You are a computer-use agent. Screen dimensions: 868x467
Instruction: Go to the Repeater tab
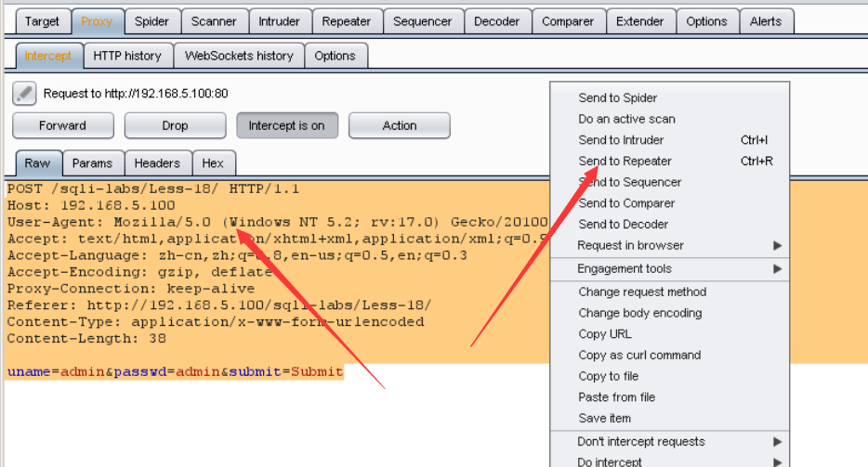(x=347, y=21)
